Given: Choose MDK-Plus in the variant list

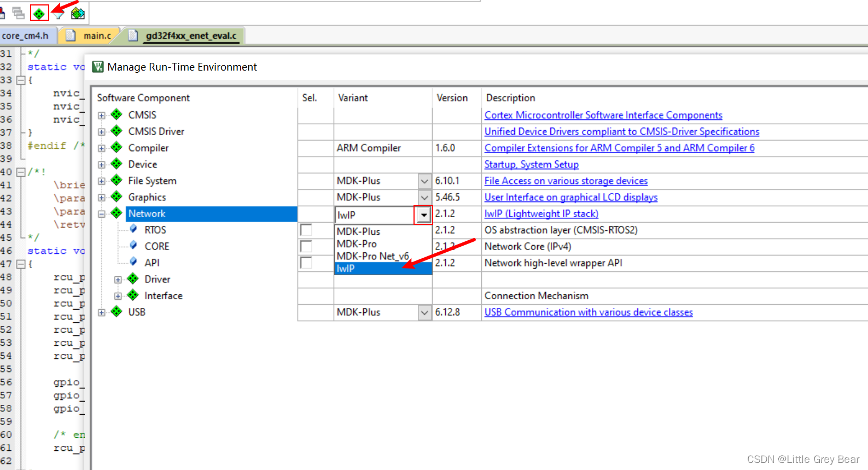Looking at the screenshot, I should tap(383, 231).
